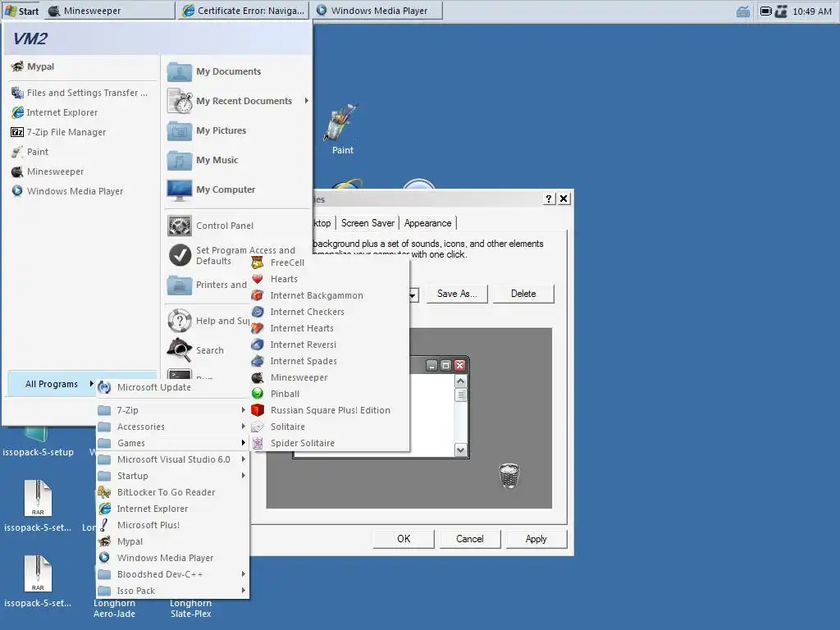Open FreeCell from the Games submenu
This screenshot has height=630, width=840.
(330, 262)
